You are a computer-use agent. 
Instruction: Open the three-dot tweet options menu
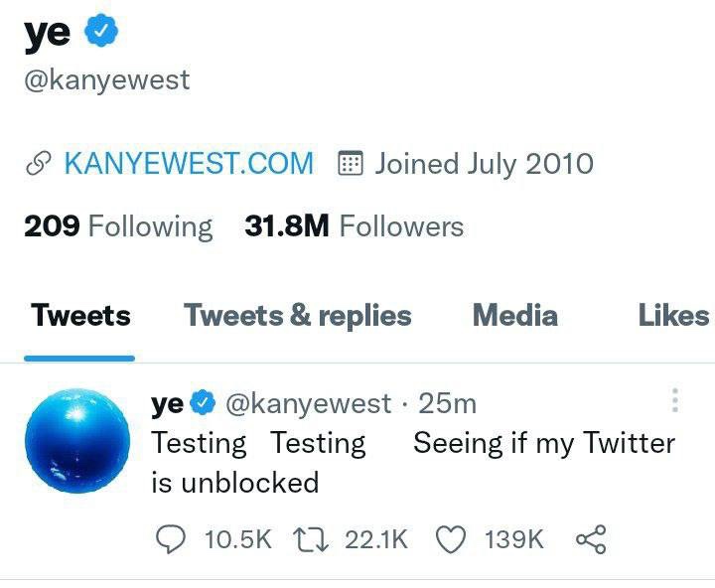pos(675,400)
